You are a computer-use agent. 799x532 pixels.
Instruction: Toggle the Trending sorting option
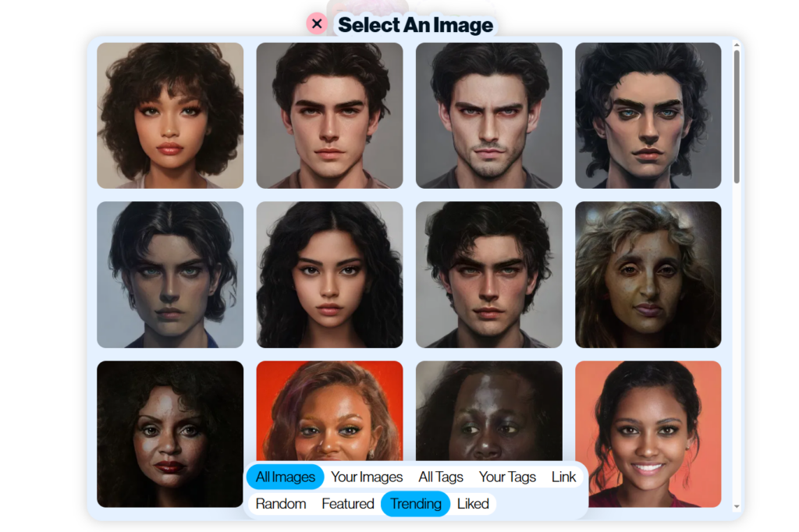coord(415,504)
